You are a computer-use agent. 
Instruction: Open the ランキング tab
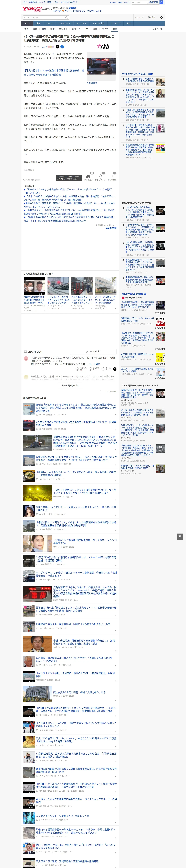115,23
